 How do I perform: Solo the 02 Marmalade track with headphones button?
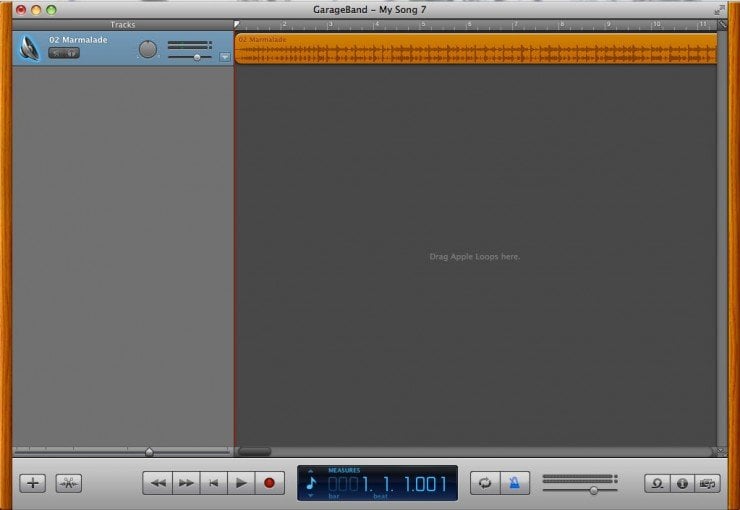pos(72,53)
